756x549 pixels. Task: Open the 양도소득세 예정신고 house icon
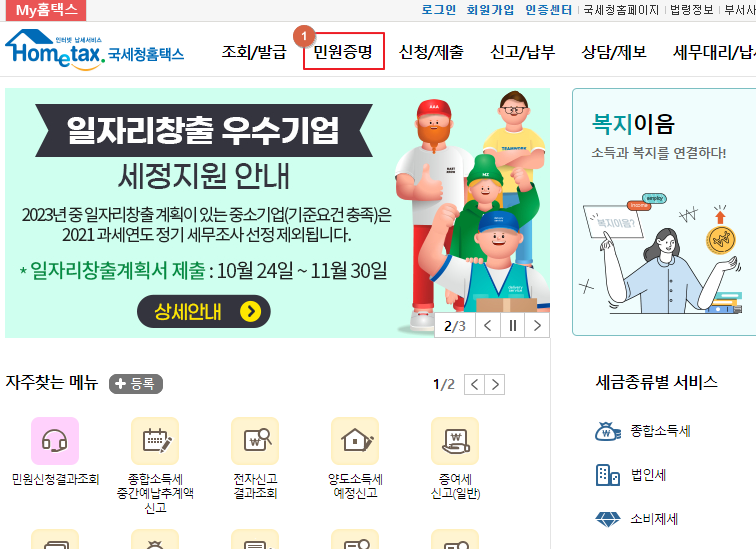pos(355,441)
